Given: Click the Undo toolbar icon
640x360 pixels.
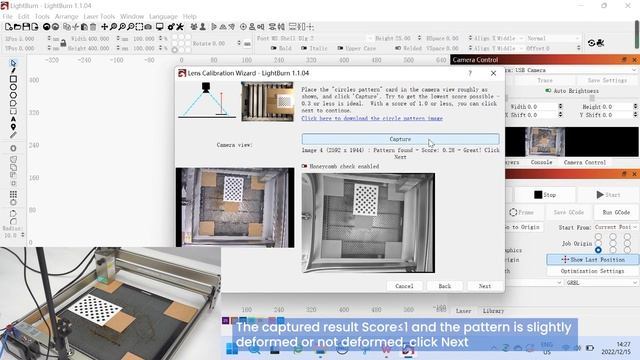Looking at the screenshot, I should pyautogui.click(x=47, y=27).
